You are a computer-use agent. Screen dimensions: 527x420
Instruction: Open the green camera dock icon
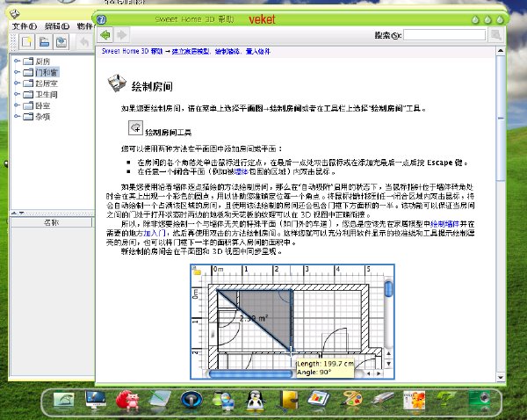click(x=479, y=400)
